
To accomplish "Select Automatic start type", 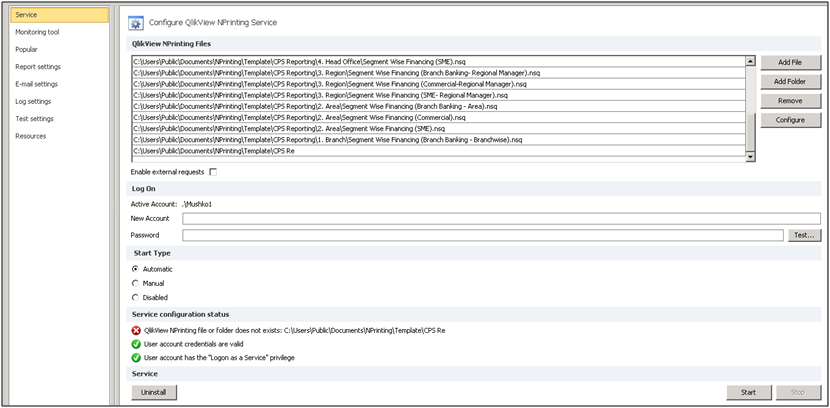I will [x=136, y=269].
